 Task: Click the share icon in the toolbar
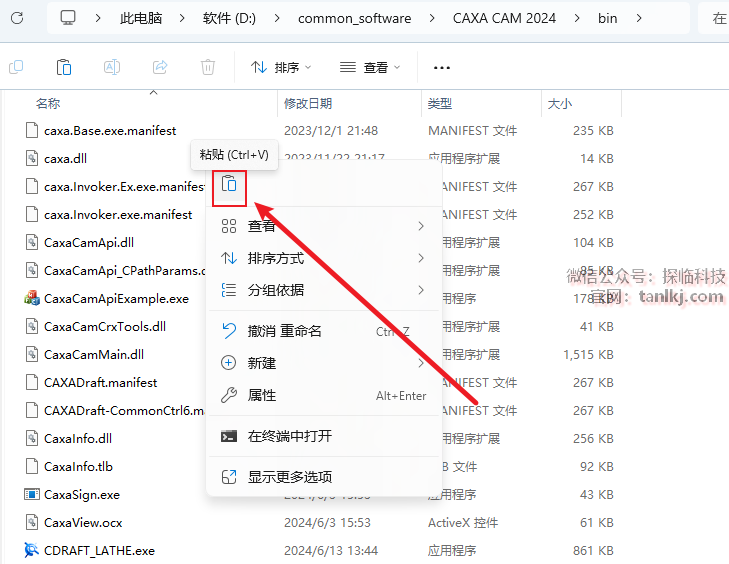[160, 67]
